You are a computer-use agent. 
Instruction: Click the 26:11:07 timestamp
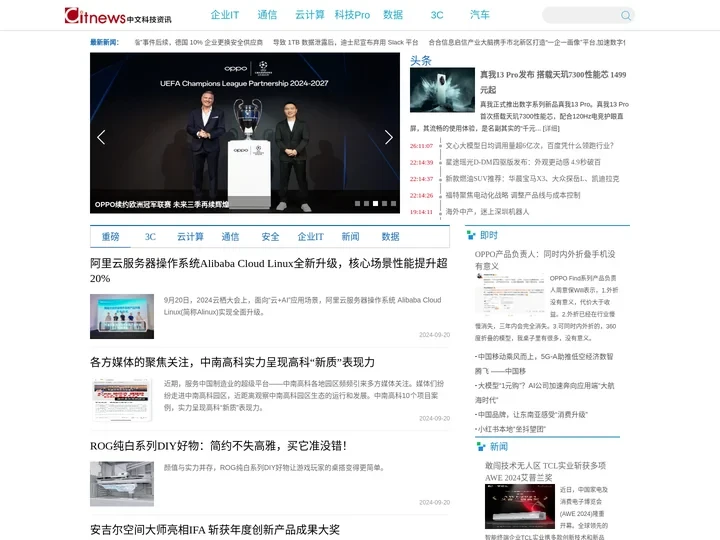click(x=421, y=146)
